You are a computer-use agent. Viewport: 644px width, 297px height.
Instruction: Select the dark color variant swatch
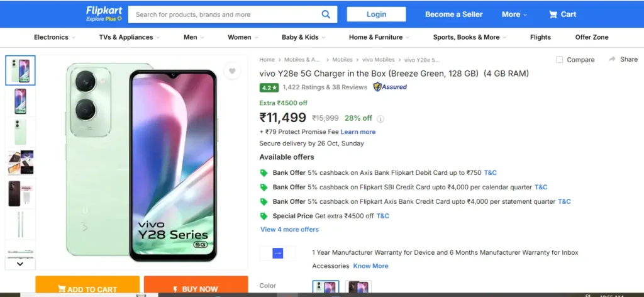tap(358, 288)
